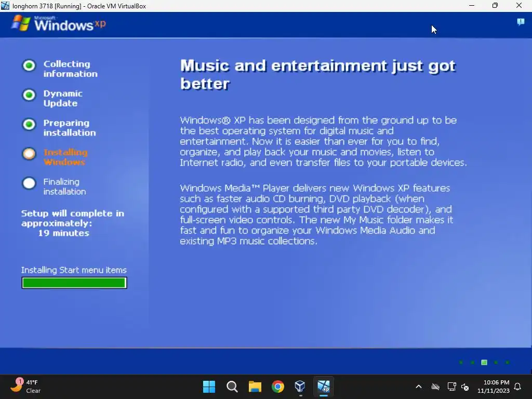The height and width of the screenshot is (399, 532).
Task: Open the clock showing 10:06 PM
Action: [494, 387]
